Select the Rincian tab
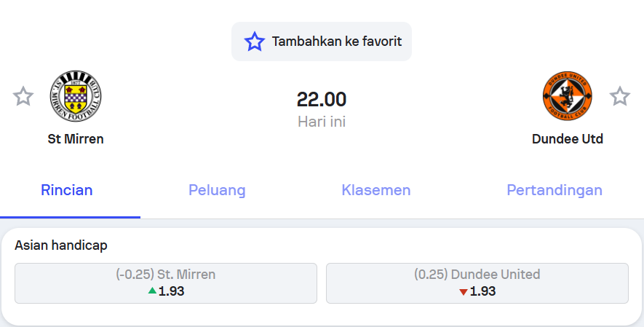The height and width of the screenshot is (327, 644). 66,190
